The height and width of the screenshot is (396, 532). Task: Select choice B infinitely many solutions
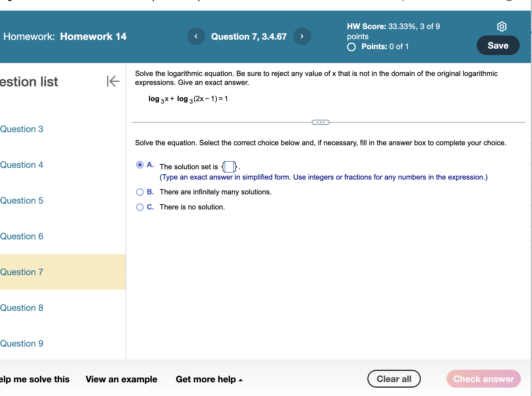(140, 192)
